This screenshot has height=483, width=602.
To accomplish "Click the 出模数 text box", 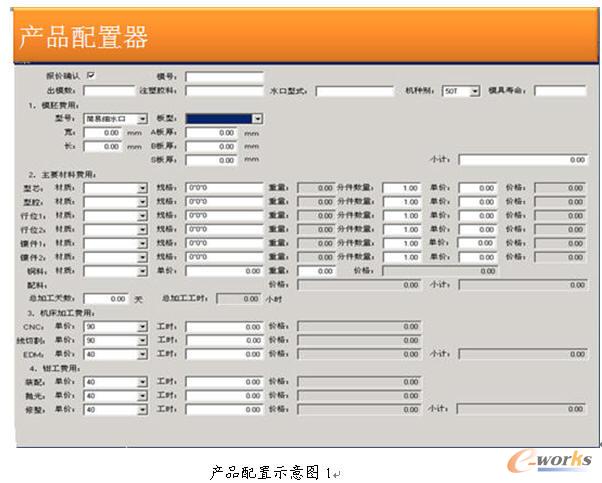I will (x=108, y=91).
